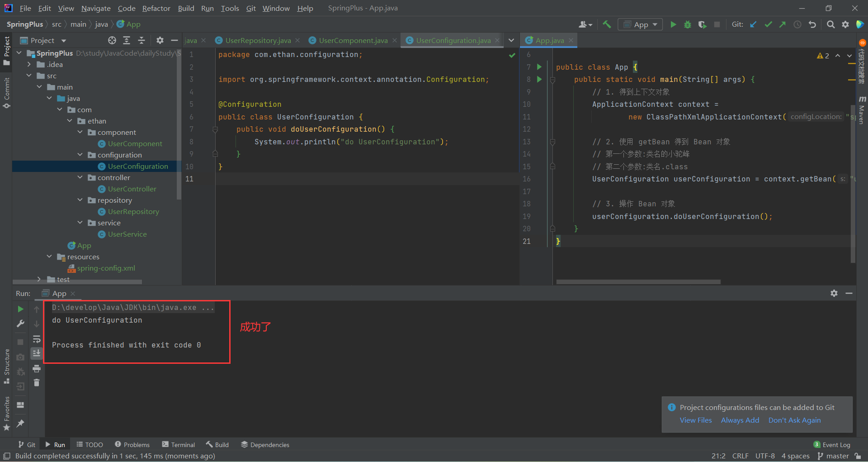This screenshot has width=868, height=462.
Task: Toggle the tool windows quick-access icon in the status bar
Action: (7, 456)
